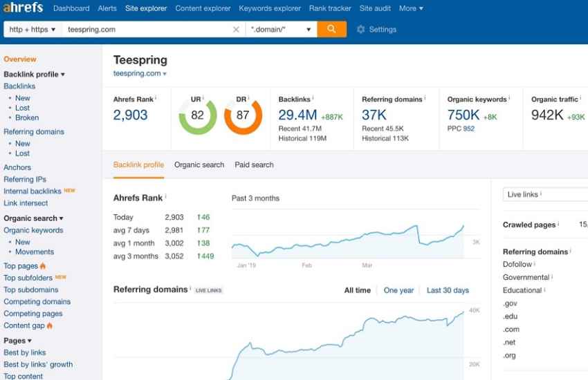Click info icon next to Ahrefs Rank stat
The height and width of the screenshot is (380, 588).
[156, 99]
